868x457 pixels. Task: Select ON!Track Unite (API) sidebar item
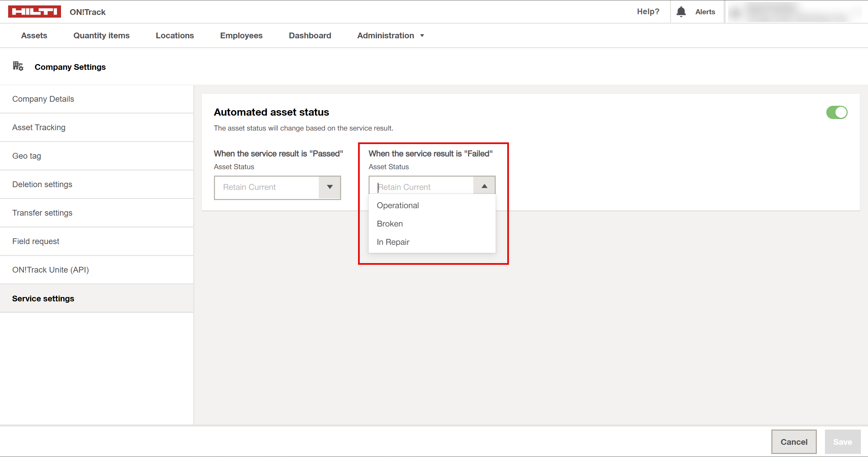(51, 270)
